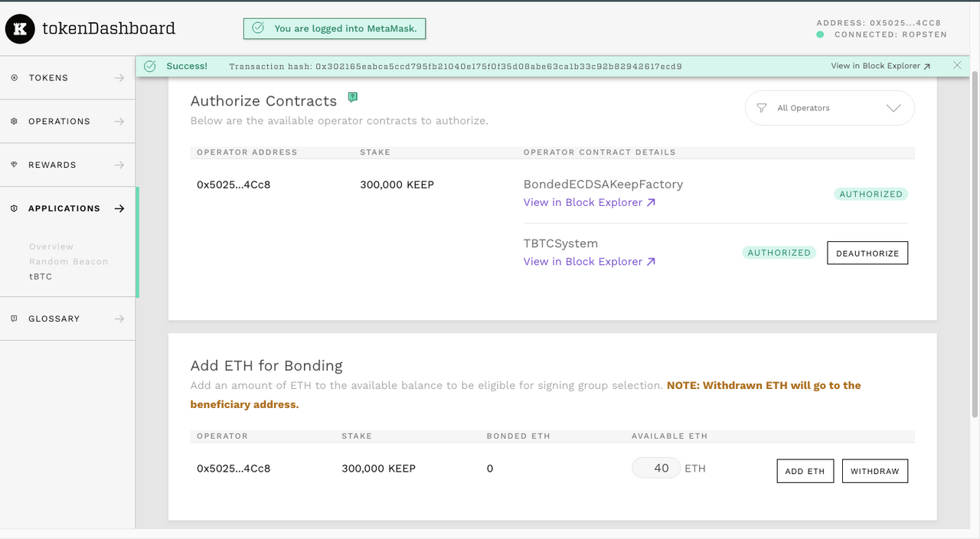Click 300,000 KEEP stake in Authorize table

pos(397,185)
